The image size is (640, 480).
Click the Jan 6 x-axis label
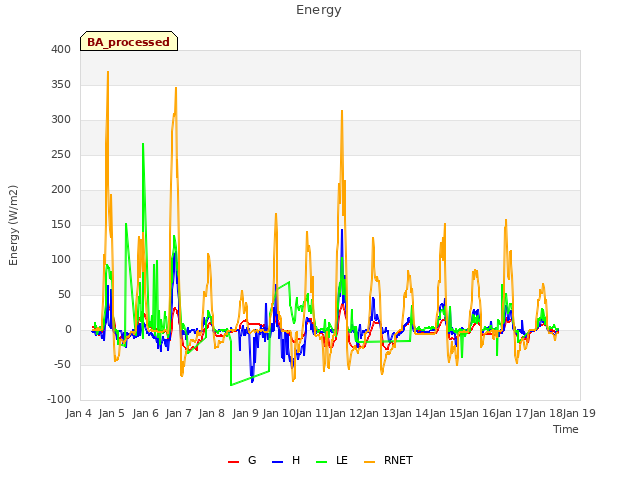pos(145,413)
